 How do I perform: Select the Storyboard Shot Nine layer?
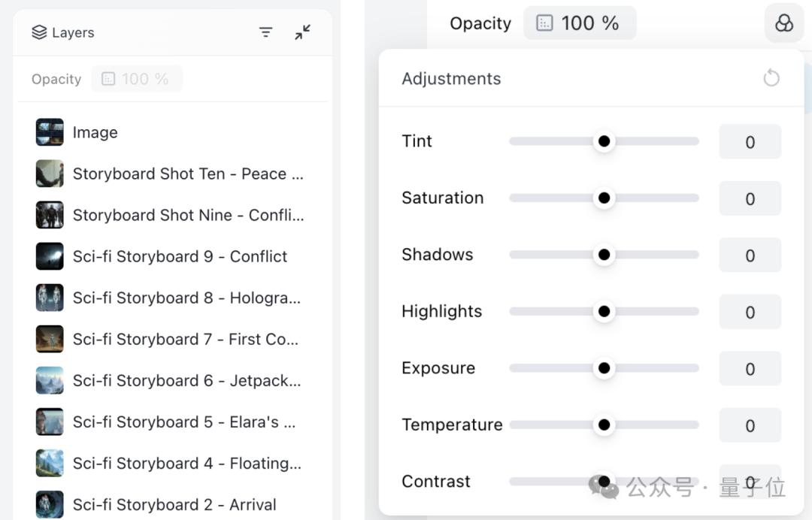(188, 215)
